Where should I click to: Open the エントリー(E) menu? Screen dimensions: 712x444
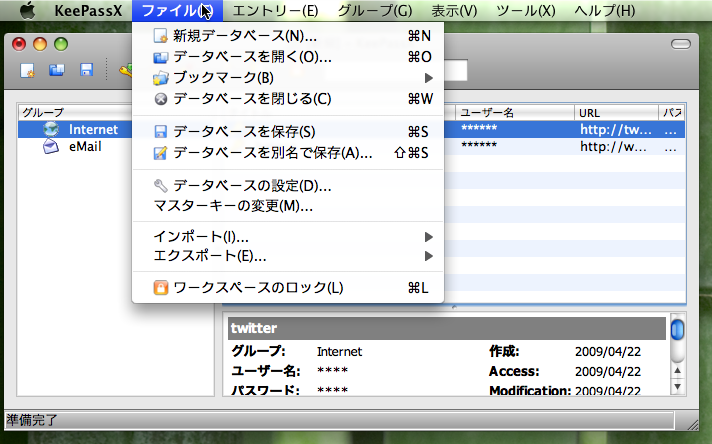tap(275, 10)
